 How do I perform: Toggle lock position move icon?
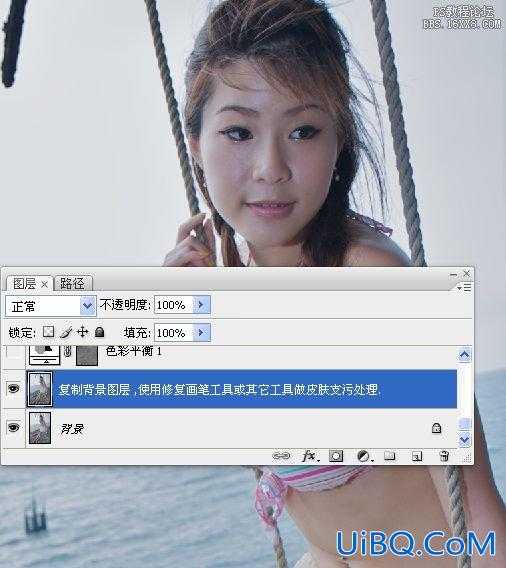(83, 332)
